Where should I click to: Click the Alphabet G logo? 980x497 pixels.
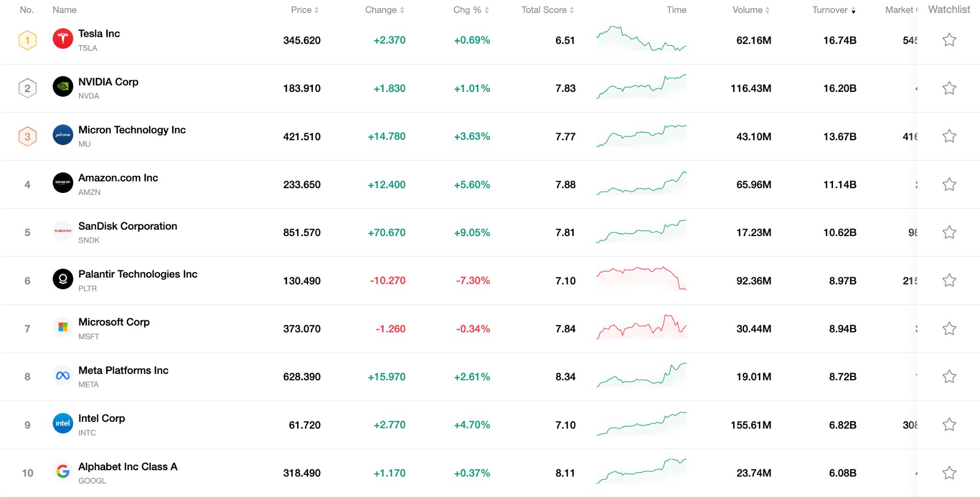[x=63, y=472]
